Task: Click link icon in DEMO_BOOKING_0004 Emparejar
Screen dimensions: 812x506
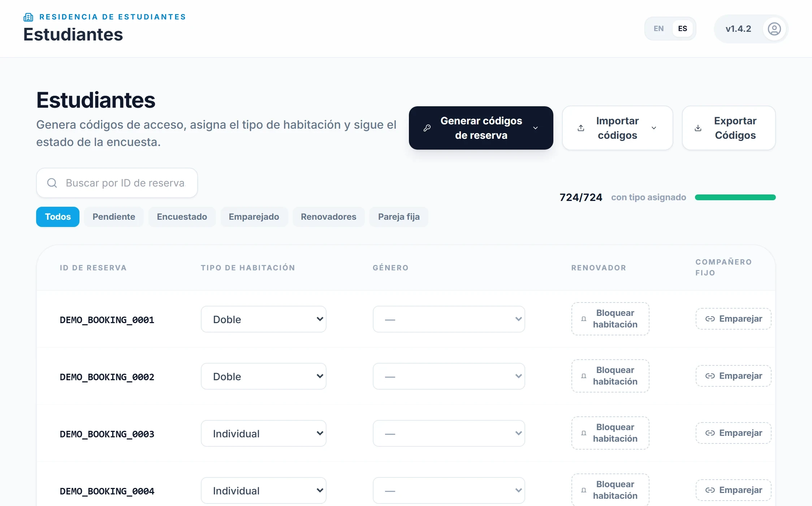Action: [710, 490]
